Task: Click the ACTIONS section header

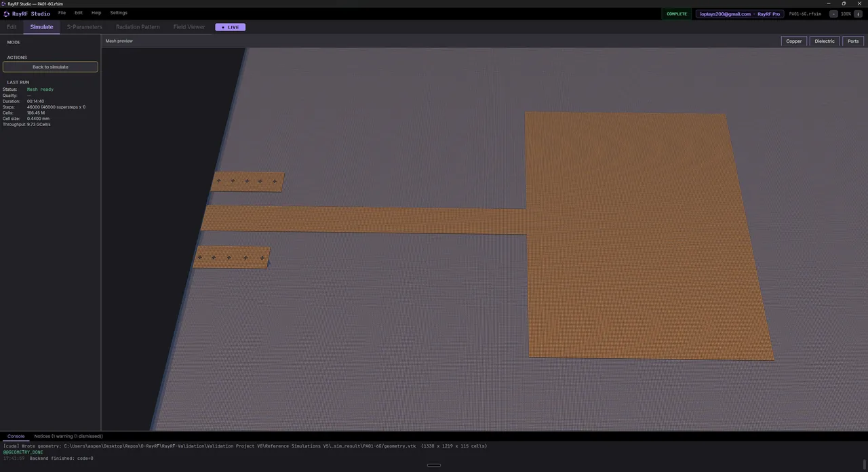Action: (17, 58)
